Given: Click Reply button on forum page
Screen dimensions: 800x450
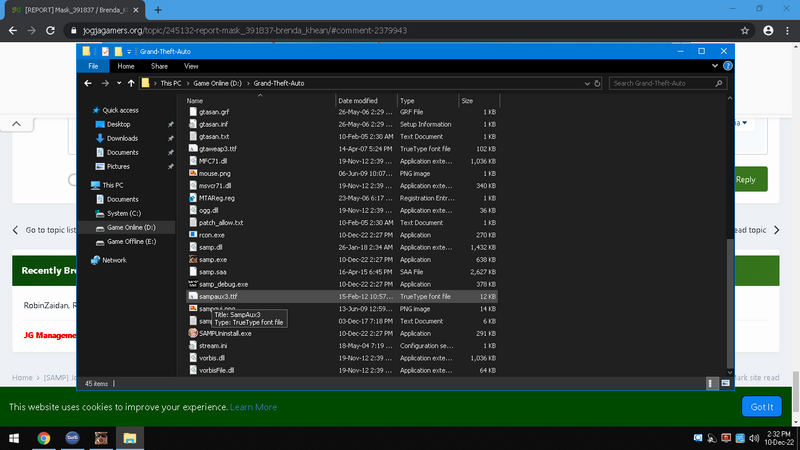Looking at the screenshot, I should 751,179.
